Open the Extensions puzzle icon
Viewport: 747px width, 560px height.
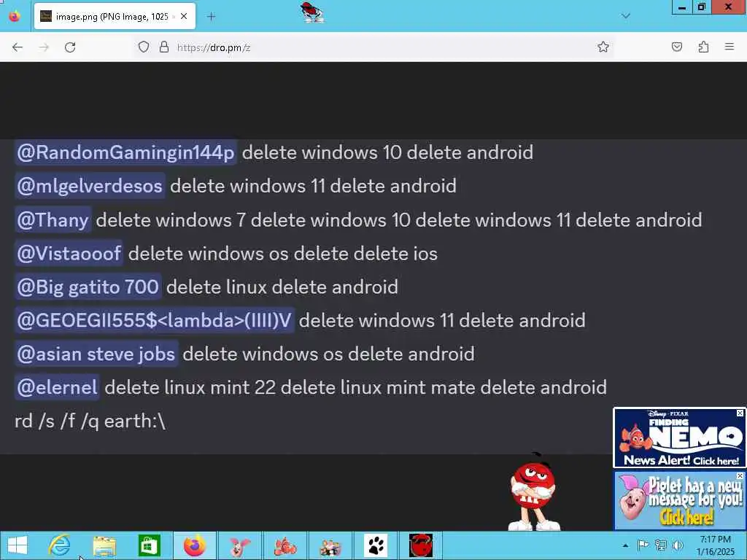point(703,47)
